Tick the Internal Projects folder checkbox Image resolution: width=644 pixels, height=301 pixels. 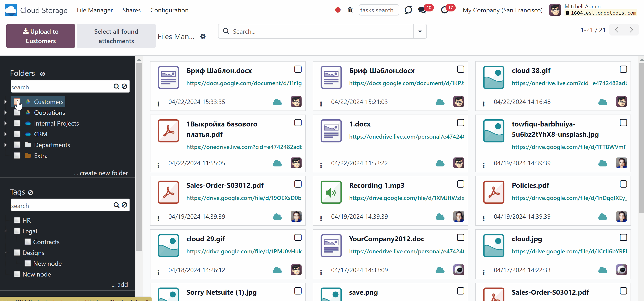(17, 123)
